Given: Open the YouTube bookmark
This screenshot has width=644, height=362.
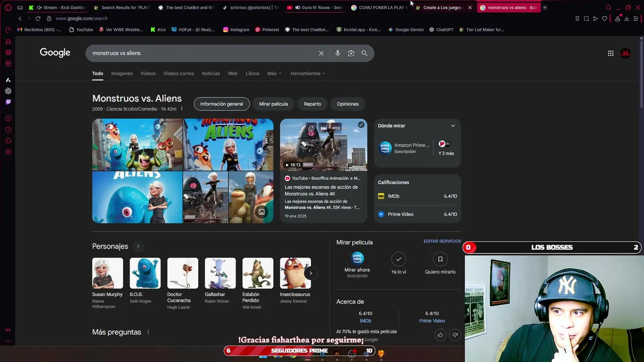Looking at the screenshot, I should tap(80, 30).
